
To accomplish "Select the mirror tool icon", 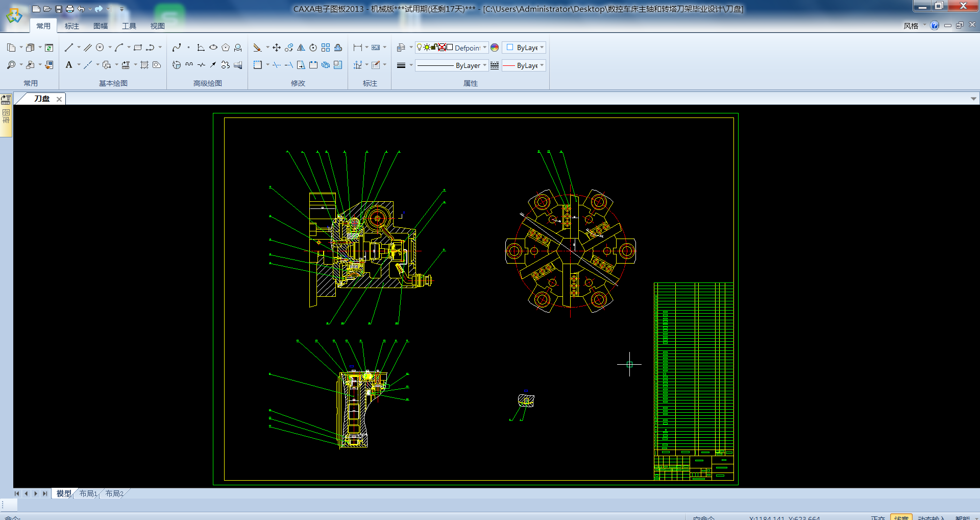I will coord(301,48).
